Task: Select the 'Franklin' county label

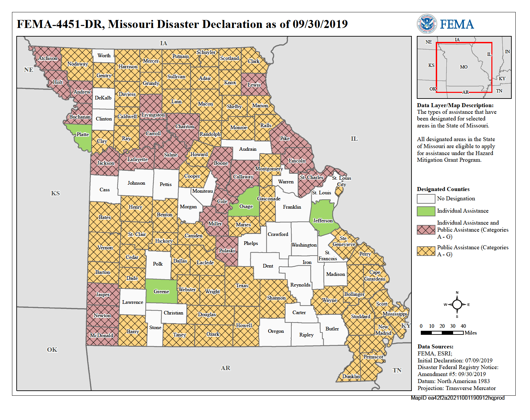Action: (x=292, y=207)
